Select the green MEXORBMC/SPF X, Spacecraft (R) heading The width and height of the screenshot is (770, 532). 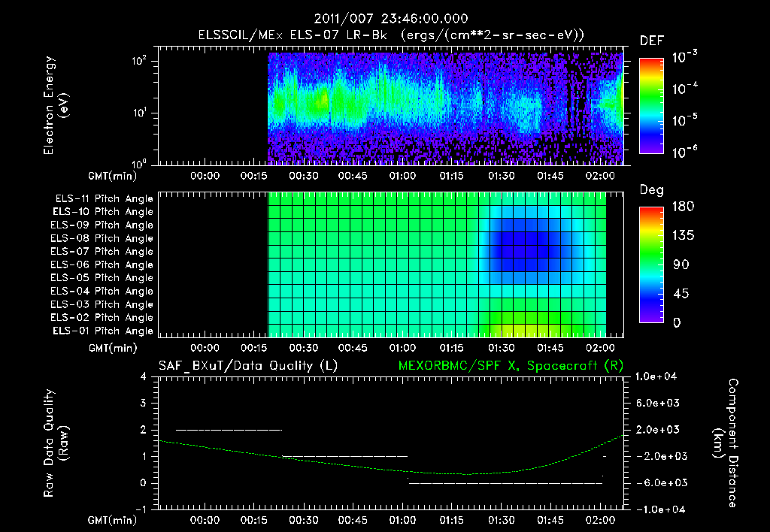[x=511, y=366]
